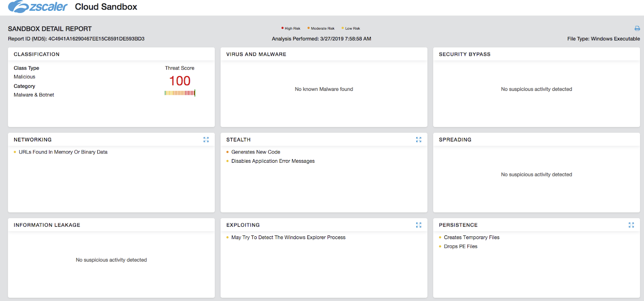Expand the Networking panel

(206, 140)
